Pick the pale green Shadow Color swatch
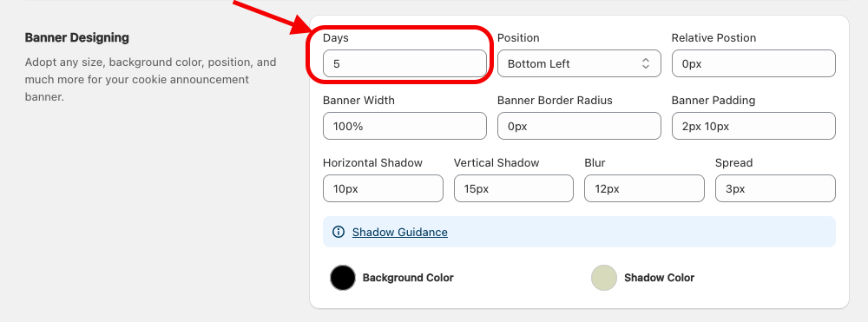Screen dimensions: 868x322 click(604, 278)
